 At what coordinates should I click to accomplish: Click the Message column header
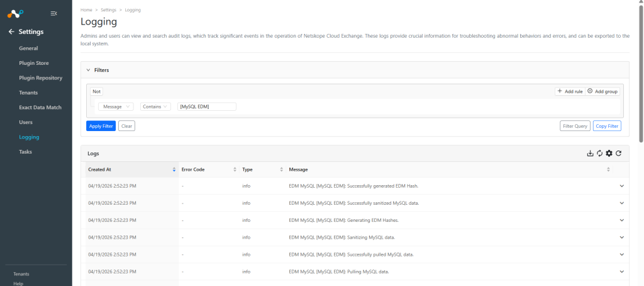click(449, 169)
